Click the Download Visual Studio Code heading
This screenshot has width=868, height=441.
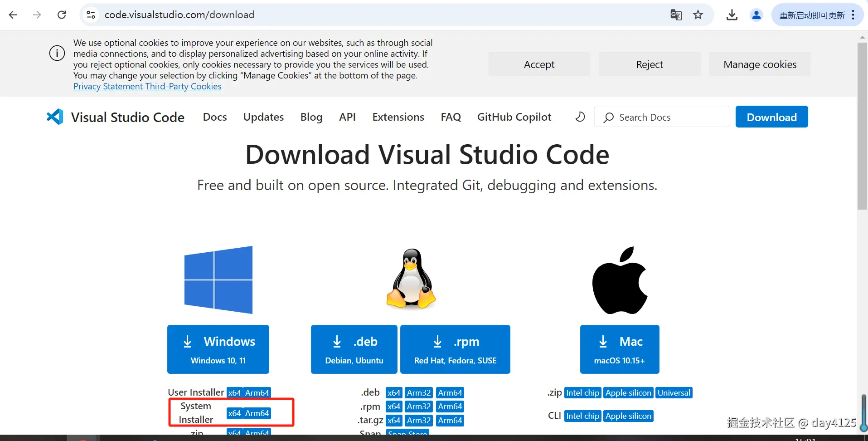427,154
